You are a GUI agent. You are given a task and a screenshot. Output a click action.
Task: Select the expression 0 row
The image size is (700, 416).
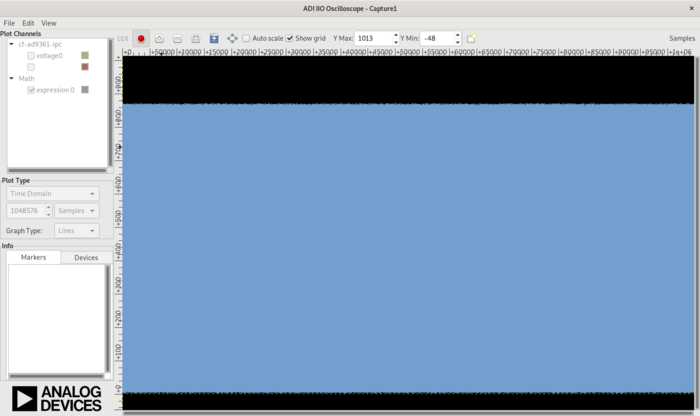pyautogui.click(x=55, y=90)
